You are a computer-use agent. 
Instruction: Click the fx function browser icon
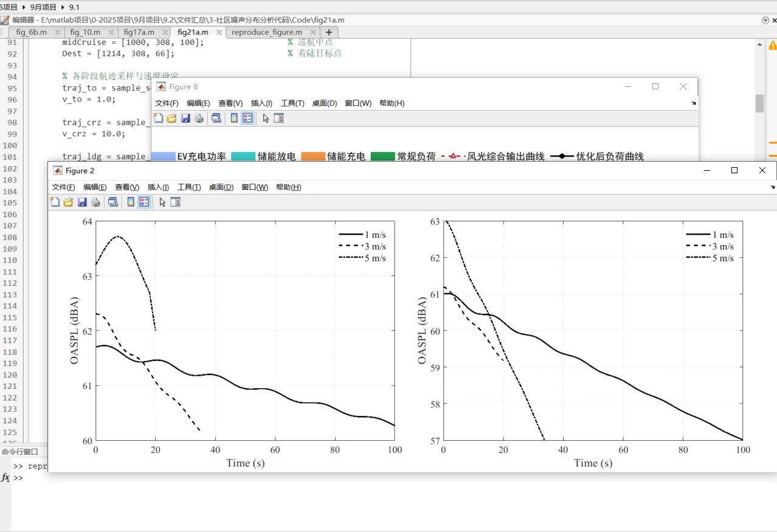[5, 478]
